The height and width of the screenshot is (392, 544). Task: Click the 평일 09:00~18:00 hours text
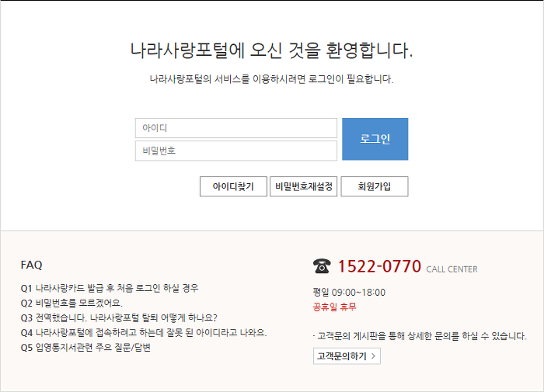(x=349, y=293)
